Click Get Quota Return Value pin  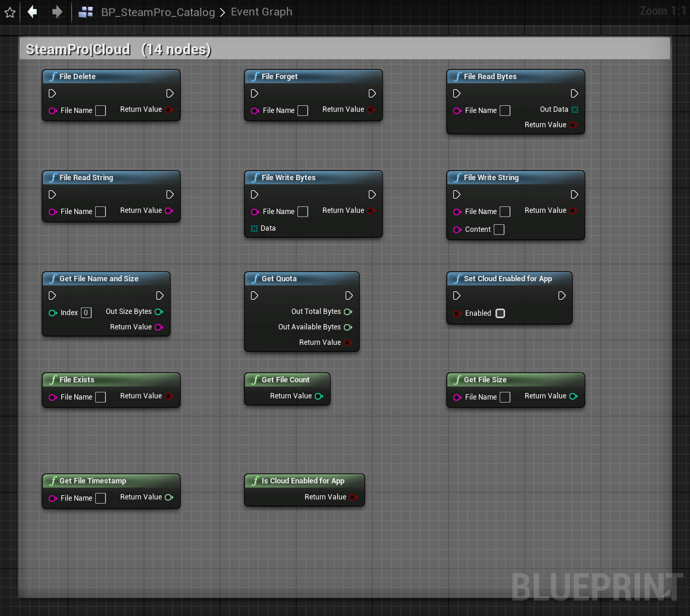pyautogui.click(x=348, y=342)
